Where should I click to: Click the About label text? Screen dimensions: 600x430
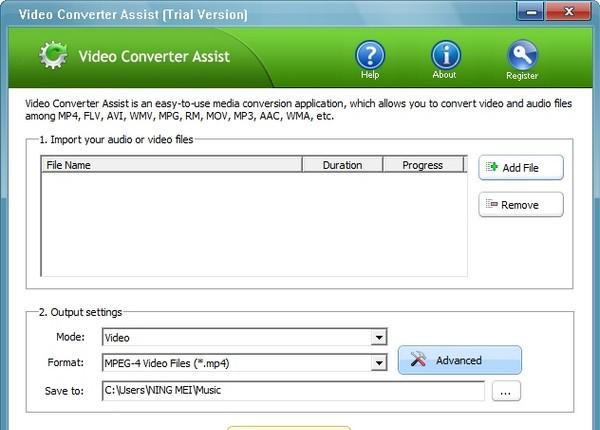pyautogui.click(x=444, y=75)
